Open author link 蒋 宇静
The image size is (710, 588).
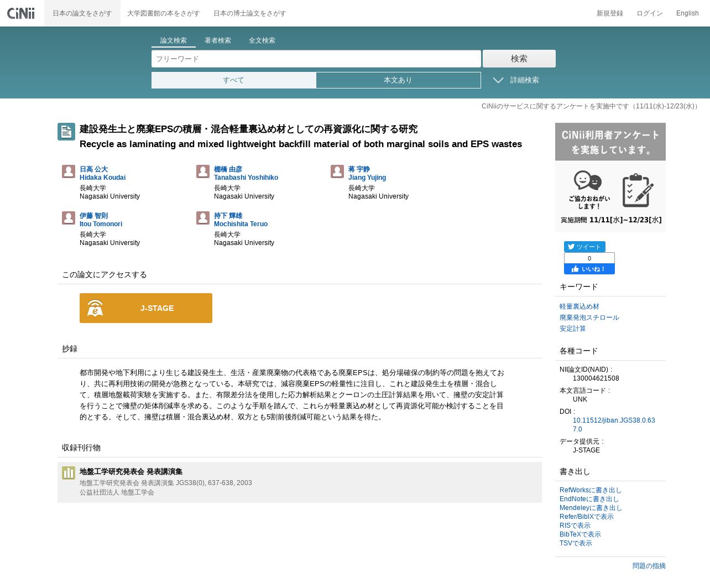point(359,169)
